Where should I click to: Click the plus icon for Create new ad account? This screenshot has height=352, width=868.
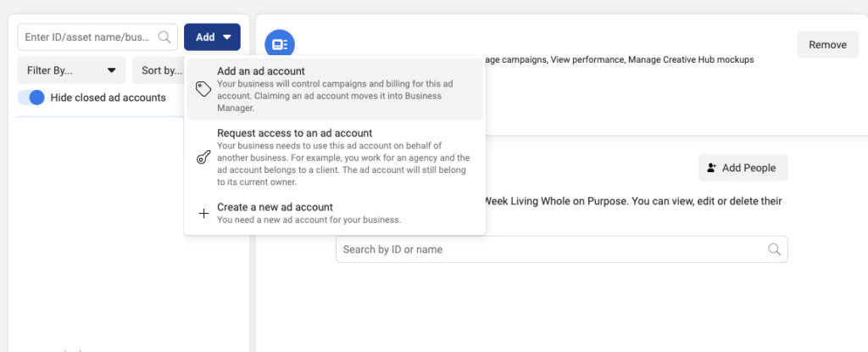203,214
